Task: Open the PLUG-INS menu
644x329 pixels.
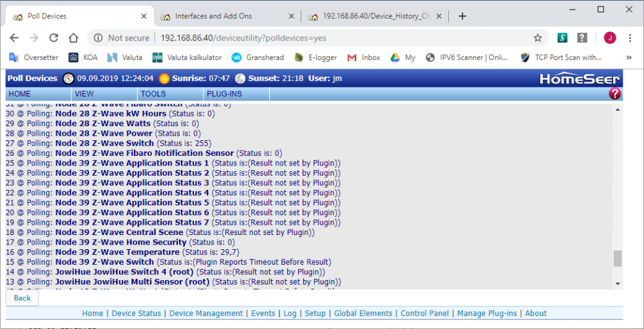Action: (224, 94)
